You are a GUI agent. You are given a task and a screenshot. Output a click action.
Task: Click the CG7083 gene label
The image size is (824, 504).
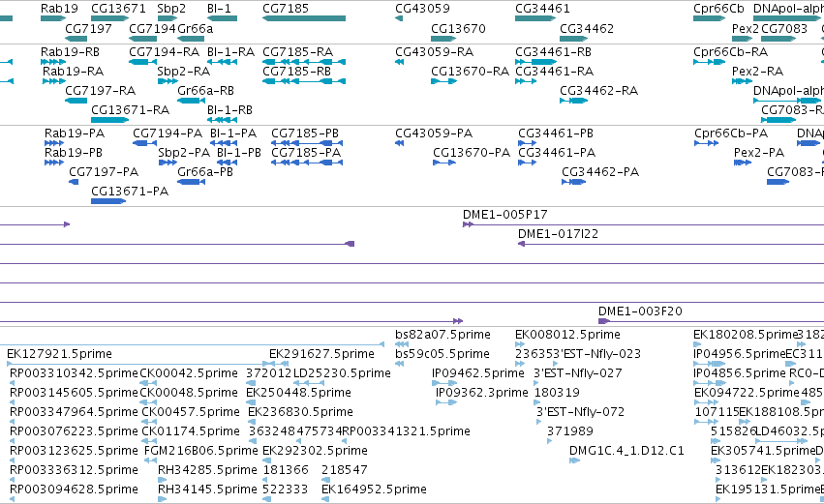tap(784, 28)
